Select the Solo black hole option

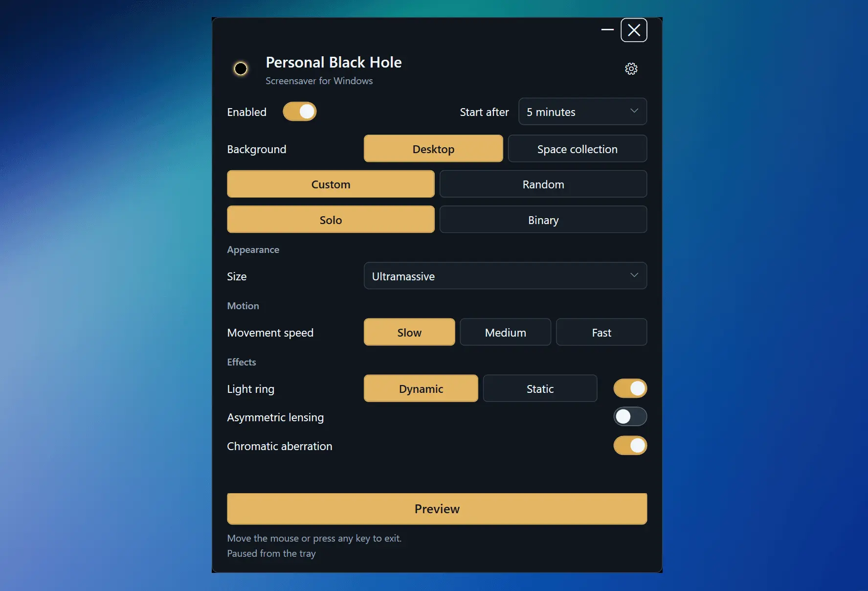[x=331, y=220]
